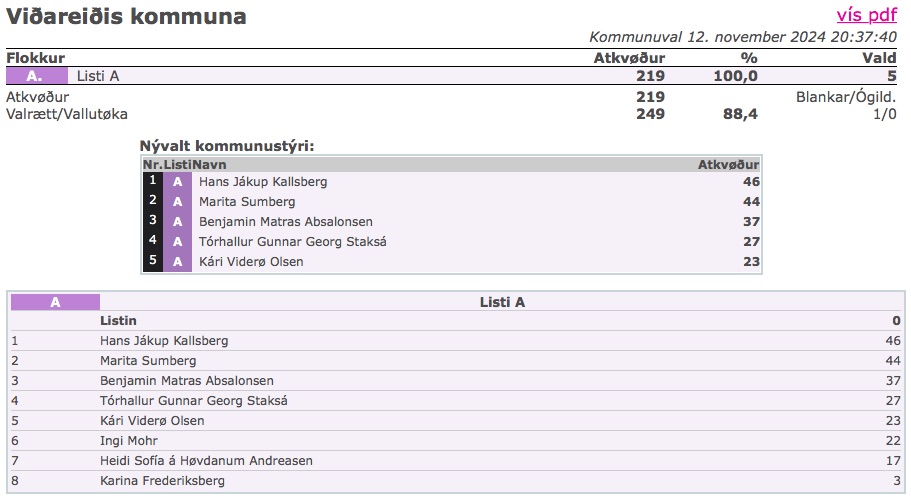Click the 'Listin' row in the candidate table
Image resolution: width=911 pixels, height=499 pixels.
click(118, 321)
